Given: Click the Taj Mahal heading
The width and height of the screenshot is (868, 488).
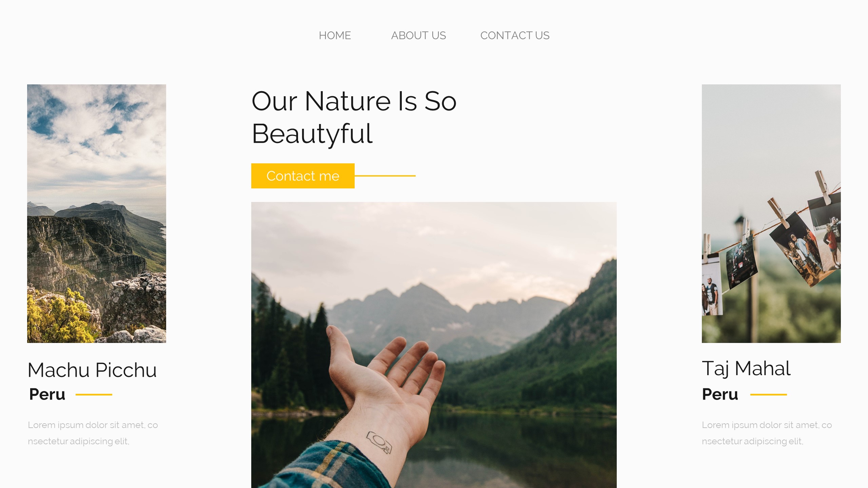Looking at the screenshot, I should pos(746,368).
